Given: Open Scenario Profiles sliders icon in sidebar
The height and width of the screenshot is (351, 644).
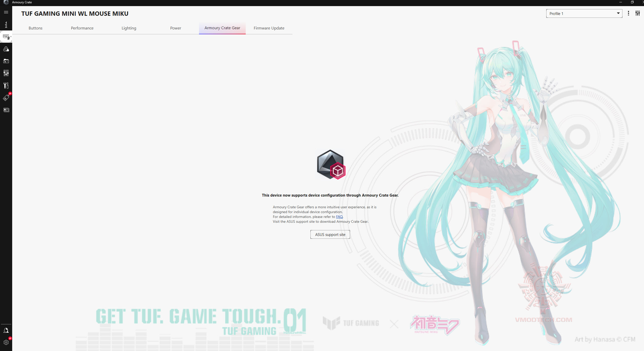Looking at the screenshot, I should point(6,73).
